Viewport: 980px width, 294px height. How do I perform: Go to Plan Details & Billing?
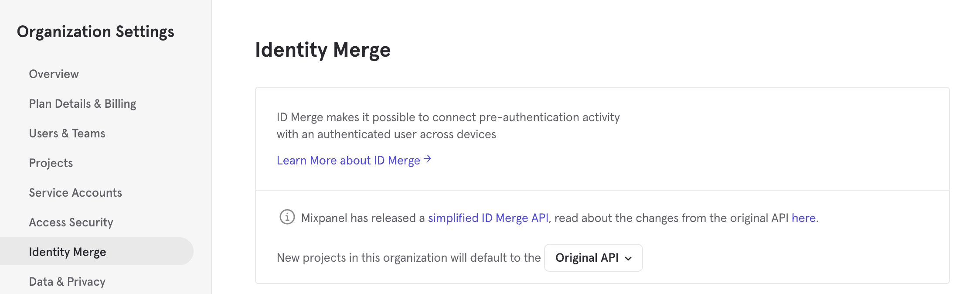tap(82, 104)
